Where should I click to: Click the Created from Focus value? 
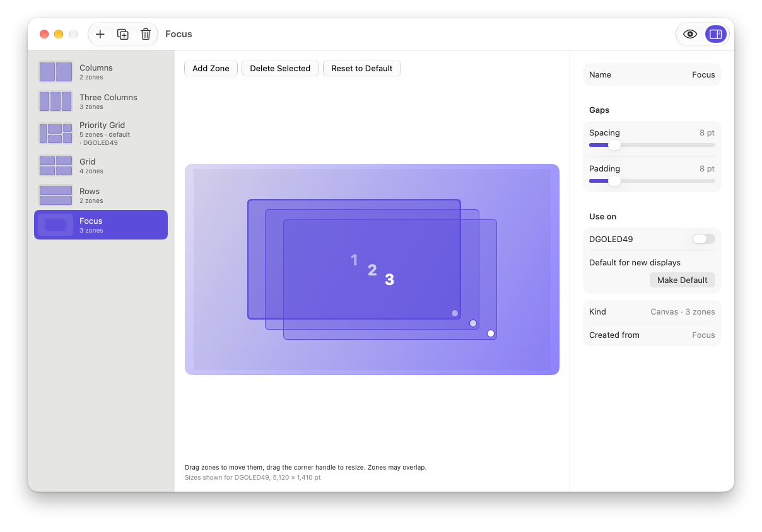703,335
